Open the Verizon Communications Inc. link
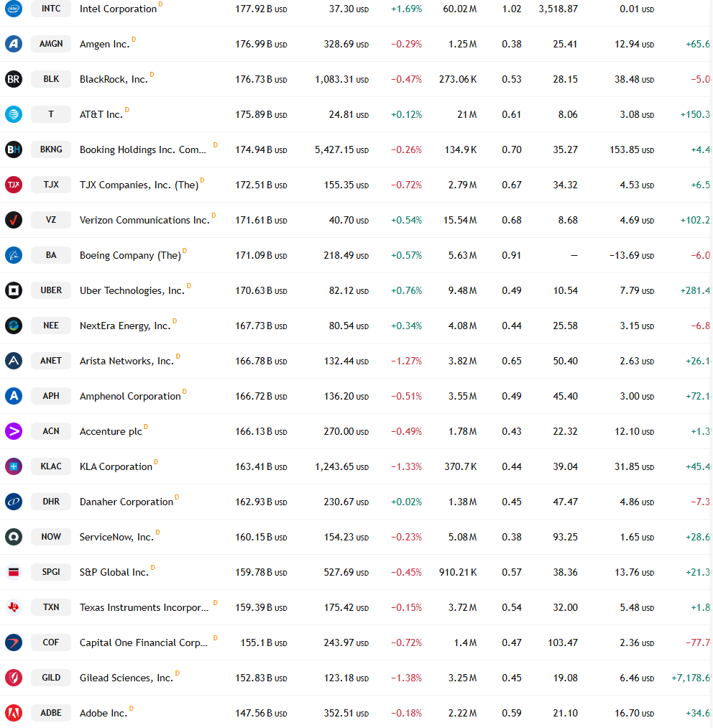This screenshot has height=728, width=713. (x=144, y=220)
